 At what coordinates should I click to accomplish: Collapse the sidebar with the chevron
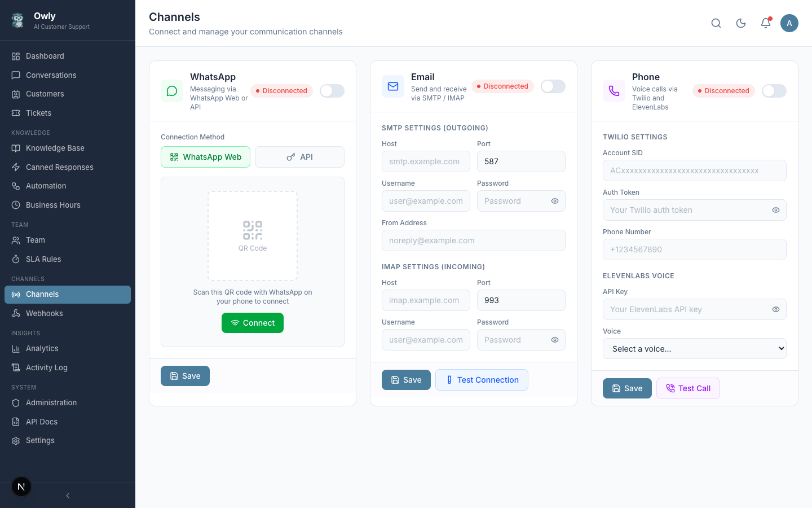point(67,496)
